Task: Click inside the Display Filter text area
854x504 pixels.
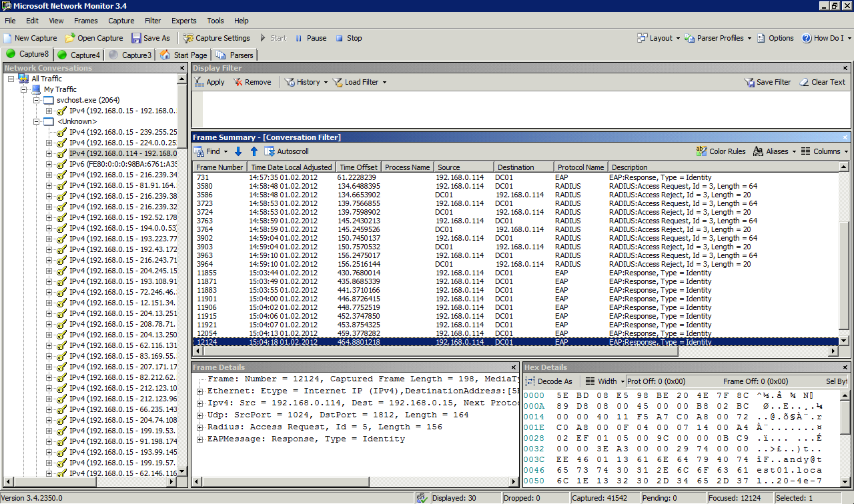Action: click(x=520, y=109)
